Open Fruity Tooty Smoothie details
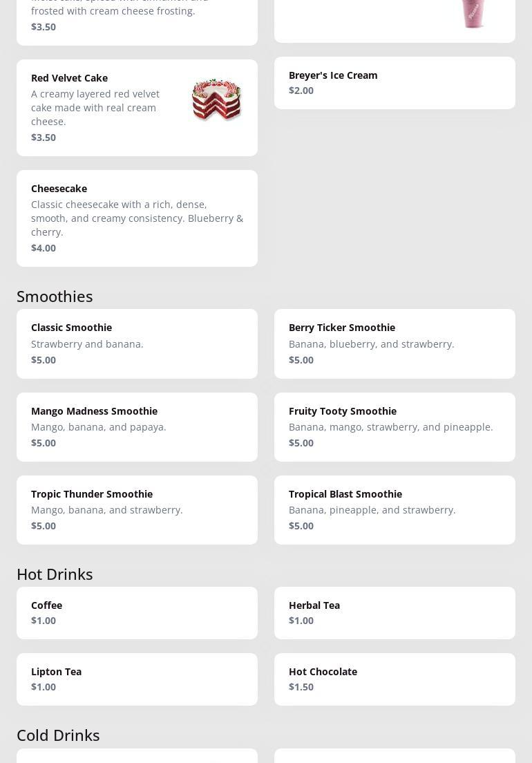The image size is (532, 763). pyautogui.click(x=395, y=426)
